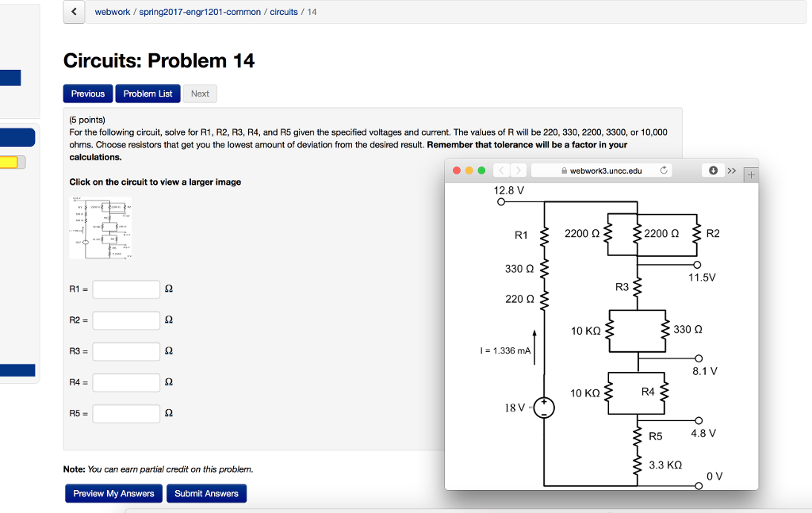Click the circuit thumbnail to enlarge it
The height and width of the screenshot is (513, 812).
[101, 228]
